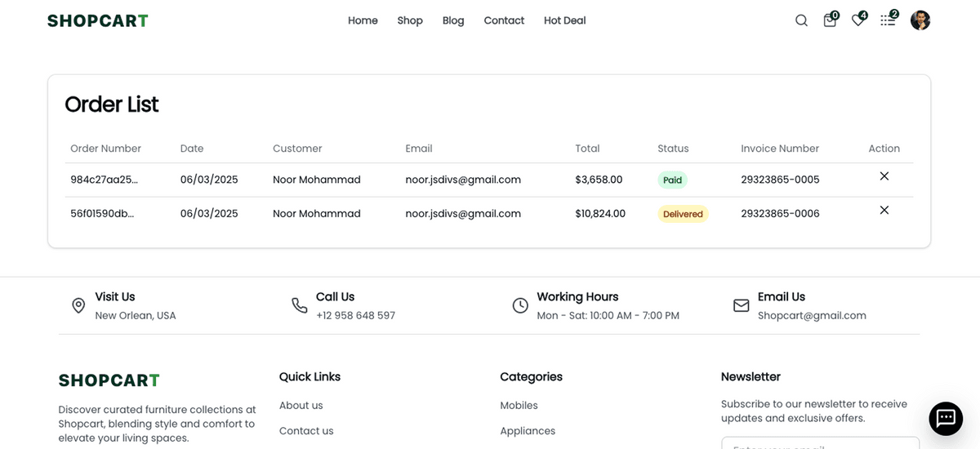Open the live chat bubble button
980x449 pixels.
click(946, 419)
